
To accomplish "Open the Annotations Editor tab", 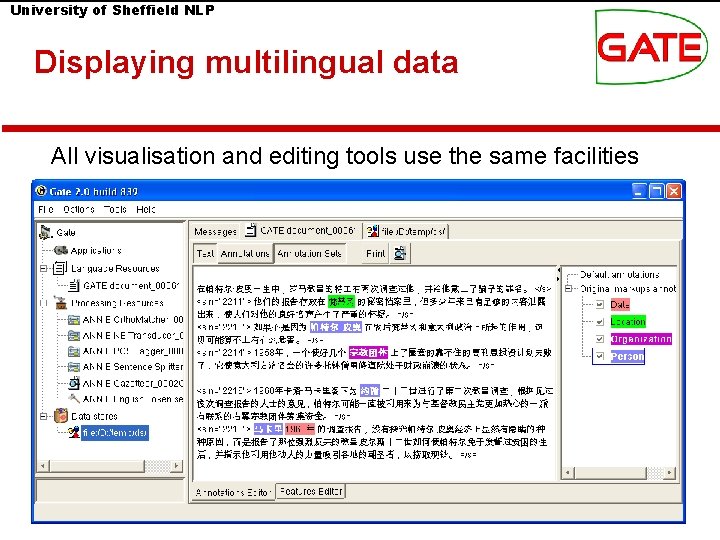I will pyautogui.click(x=233, y=492).
